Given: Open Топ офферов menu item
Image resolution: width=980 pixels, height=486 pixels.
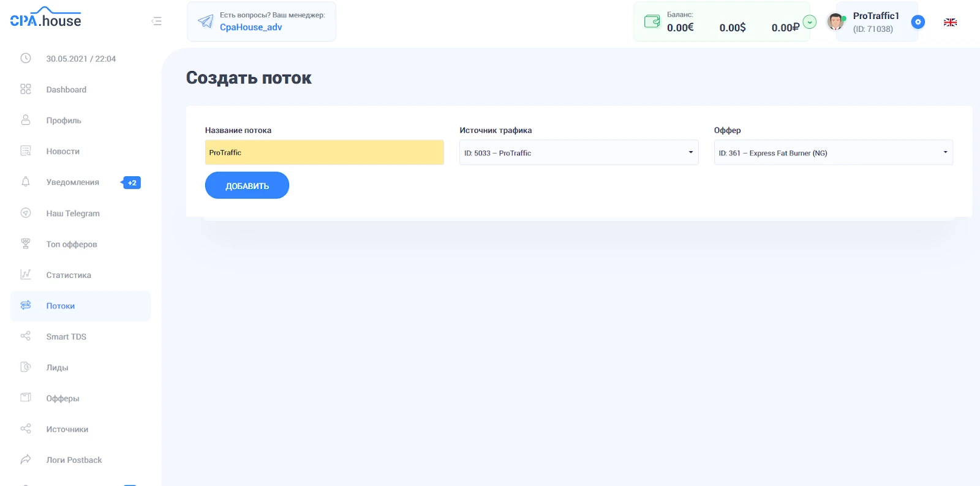Looking at the screenshot, I should (x=72, y=244).
